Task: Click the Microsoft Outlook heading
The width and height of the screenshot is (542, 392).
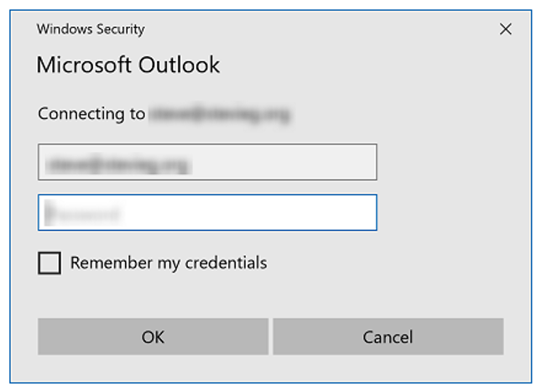Action: pyautogui.click(x=128, y=65)
